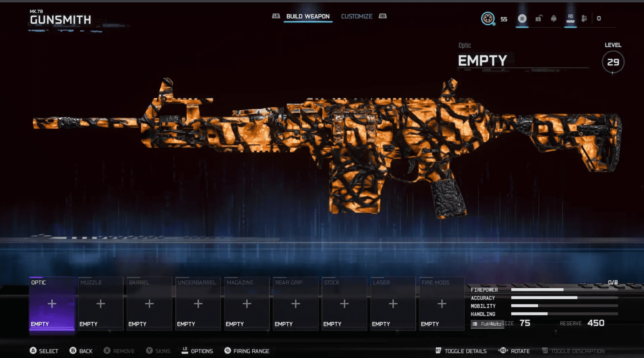Click the unlocked padlock icon
The width and height of the screenshot is (644, 358).
click(x=538, y=18)
